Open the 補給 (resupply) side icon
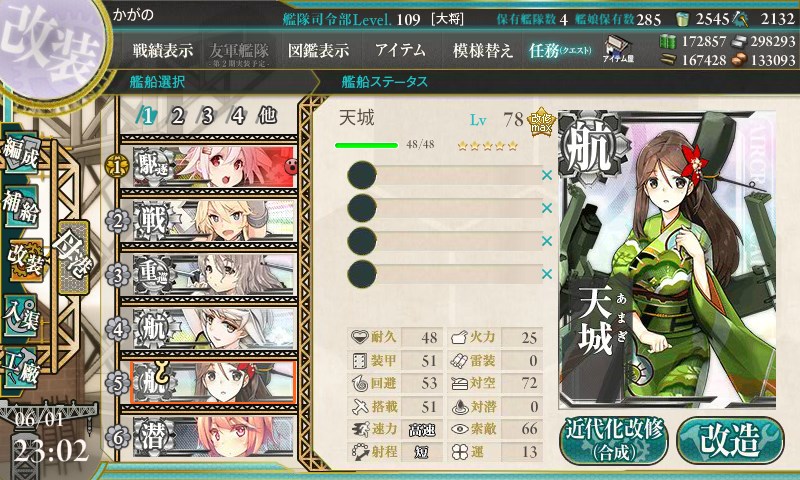Viewport: 800px width, 480px height. coord(20,206)
